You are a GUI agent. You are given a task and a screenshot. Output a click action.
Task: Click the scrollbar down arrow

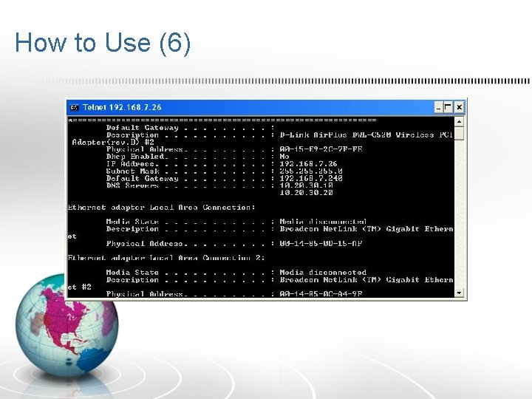[459, 293]
